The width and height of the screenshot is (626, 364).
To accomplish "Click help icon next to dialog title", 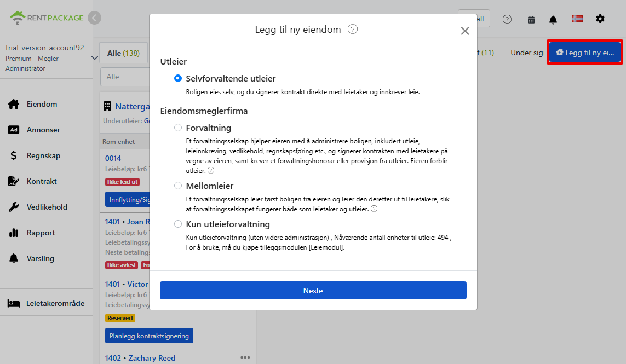I will coord(353,29).
